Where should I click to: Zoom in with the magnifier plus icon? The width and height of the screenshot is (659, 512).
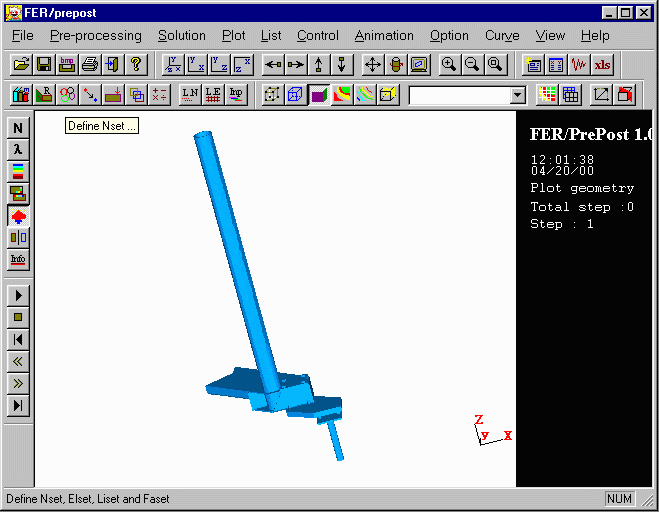[x=449, y=64]
